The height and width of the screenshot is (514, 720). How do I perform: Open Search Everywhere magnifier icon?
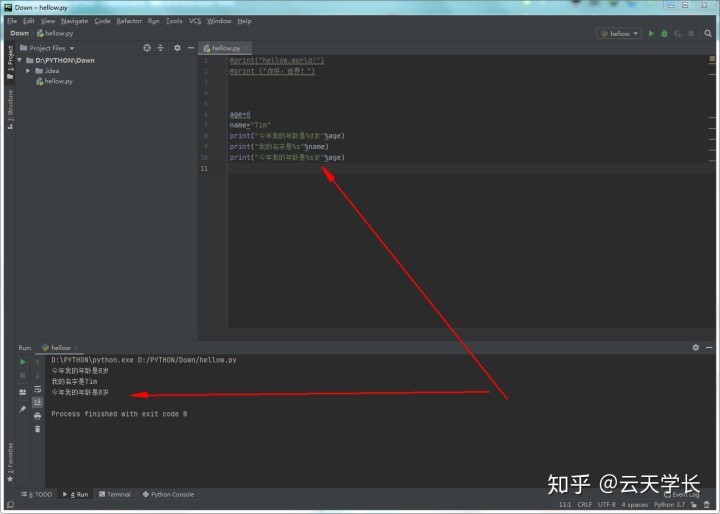click(x=708, y=34)
